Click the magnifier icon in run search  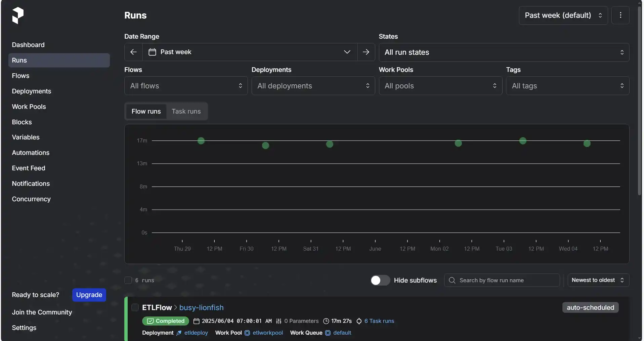[x=452, y=280]
